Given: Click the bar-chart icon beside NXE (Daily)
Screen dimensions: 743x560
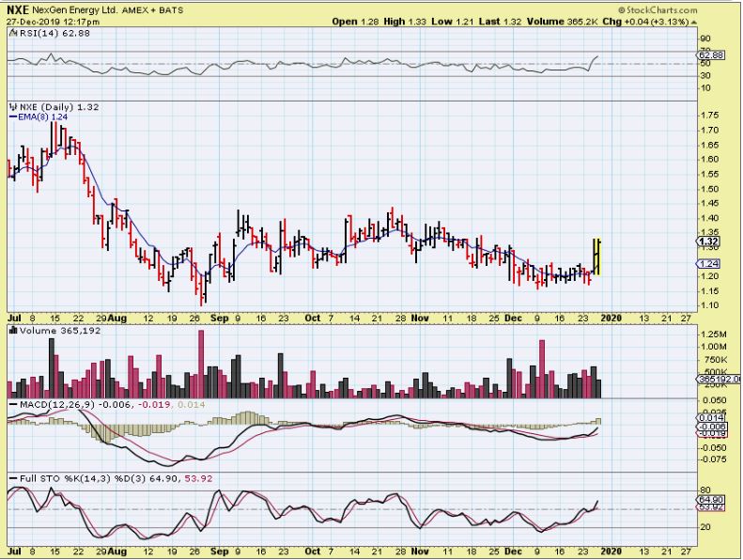Looking at the screenshot, I should pos(13,107).
